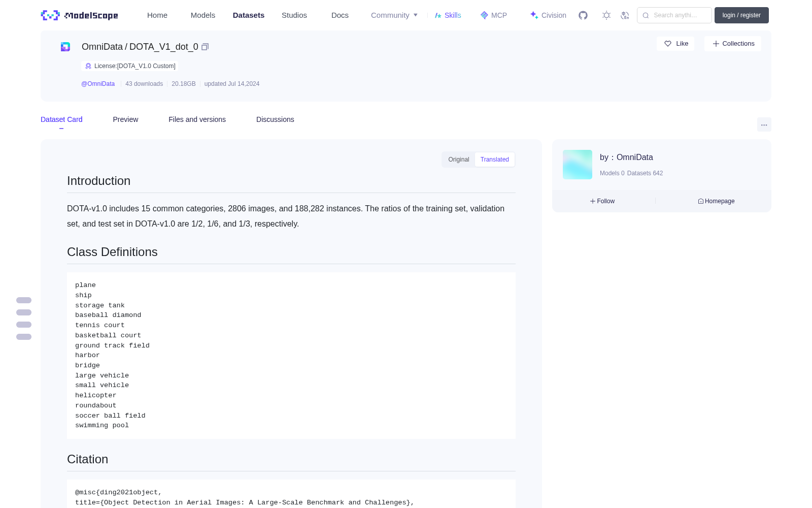Click OmniData in the breadcrumb title
Viewport: 812px width, 508px height.
[102, 47]
